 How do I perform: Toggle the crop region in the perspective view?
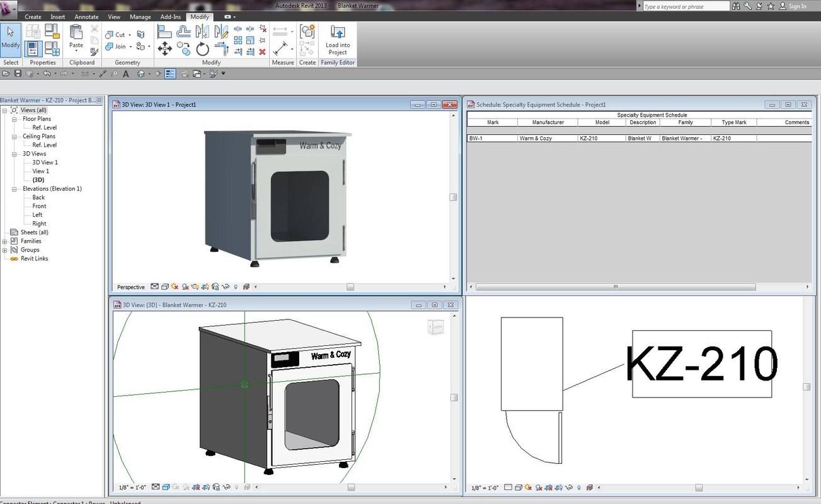click(214, 287)
